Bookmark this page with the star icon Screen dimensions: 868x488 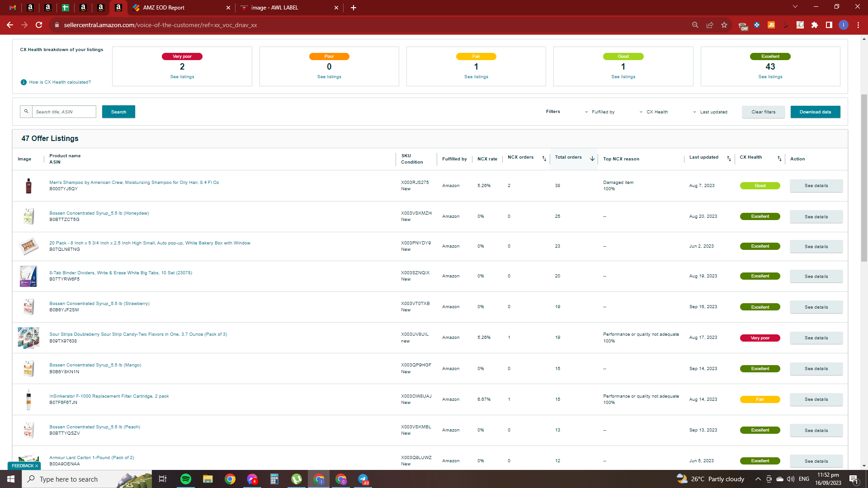point(724,25)
